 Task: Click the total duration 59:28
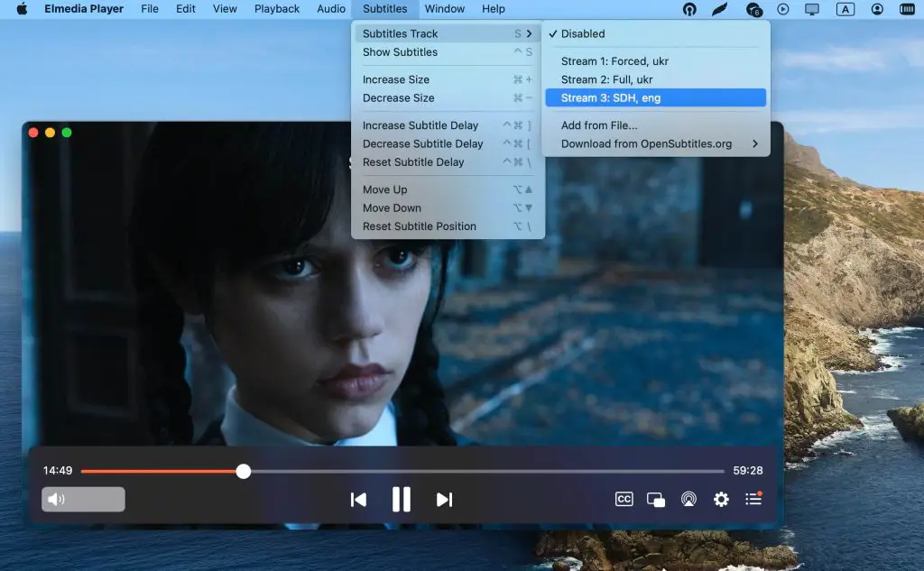748,470
